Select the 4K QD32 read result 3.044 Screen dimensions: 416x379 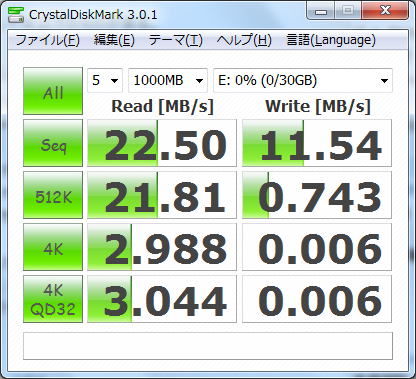tap(162, 299)
